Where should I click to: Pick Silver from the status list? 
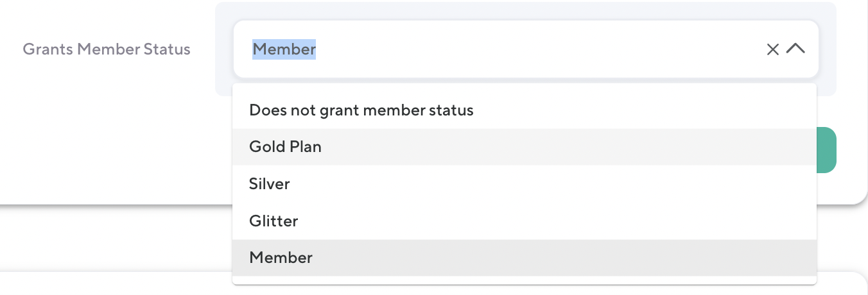tap(270, 184)
